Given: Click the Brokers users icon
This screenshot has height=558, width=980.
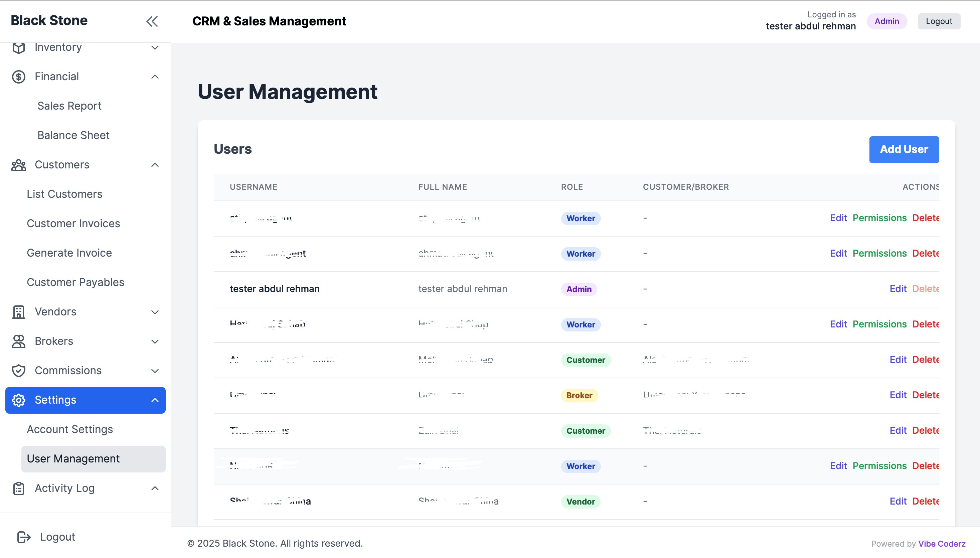Looking at the screenshot, I should [x=18, y=341].
